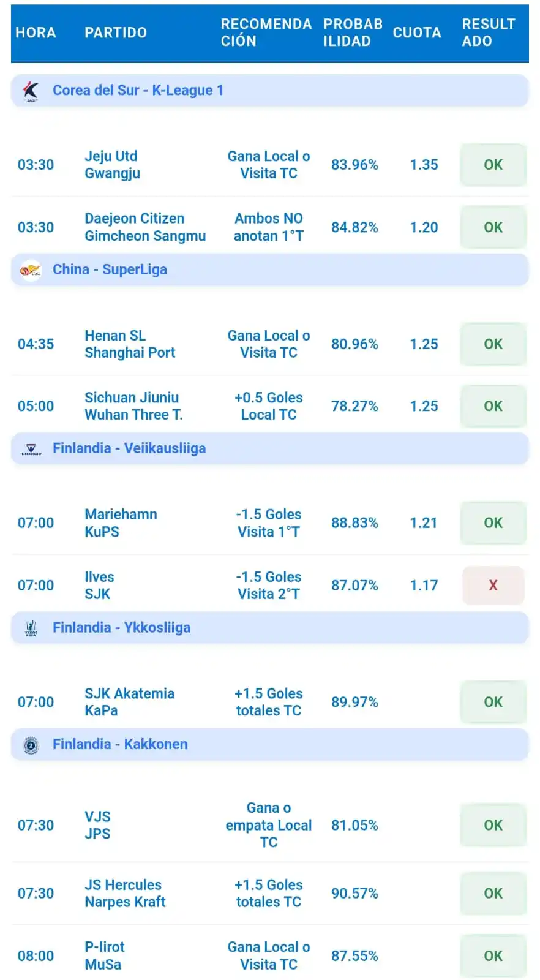Click the HORA column header

36,32
